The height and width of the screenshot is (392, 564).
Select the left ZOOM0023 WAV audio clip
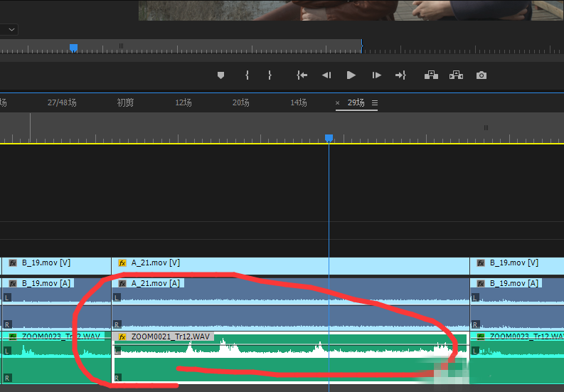(x=56, y=357)
